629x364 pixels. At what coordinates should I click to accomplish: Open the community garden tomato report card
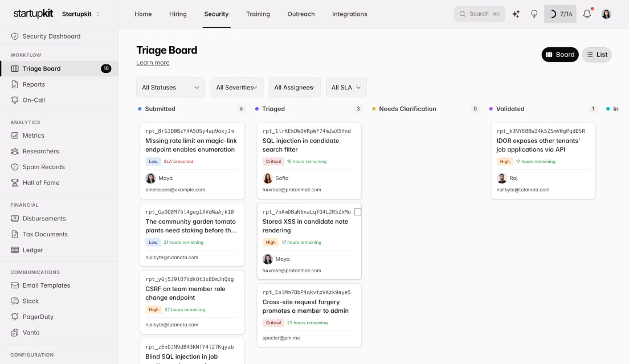pyautogui.click(x=192, y=235)
